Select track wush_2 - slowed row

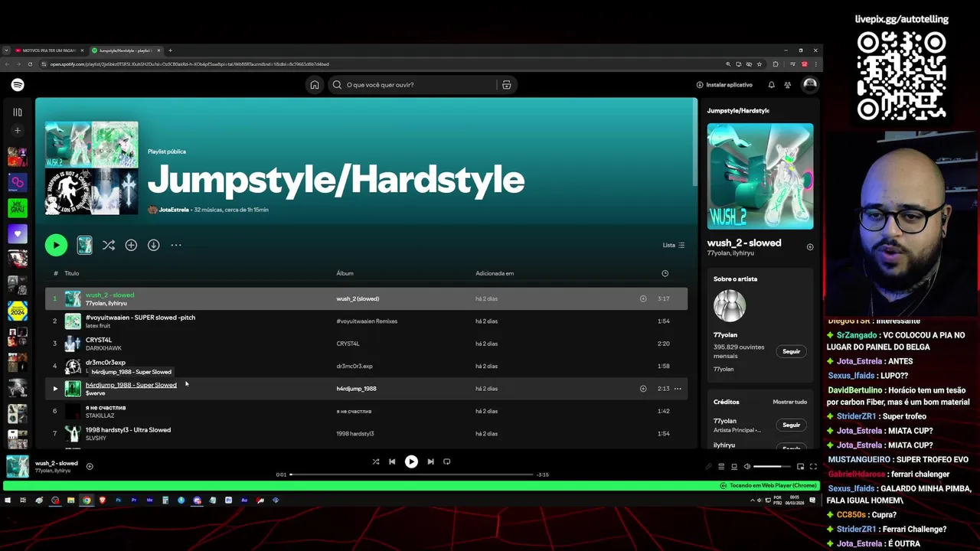(x=366, y=298)
